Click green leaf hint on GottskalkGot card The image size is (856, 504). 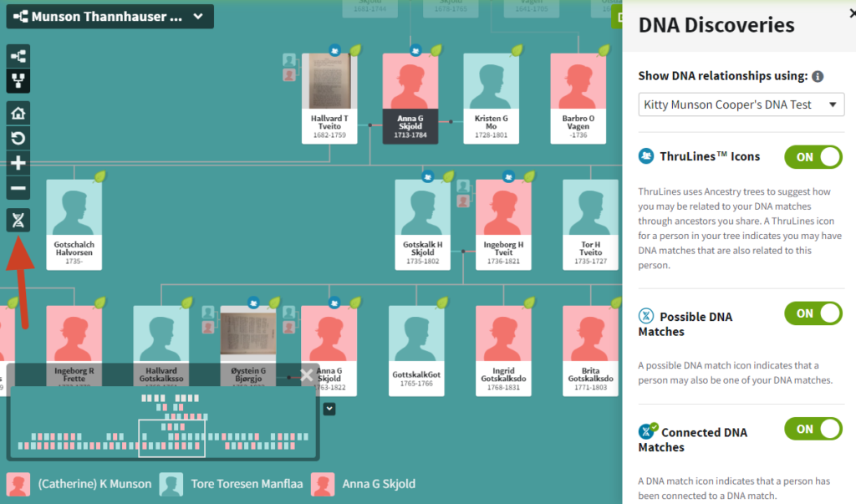pos(442,302)
